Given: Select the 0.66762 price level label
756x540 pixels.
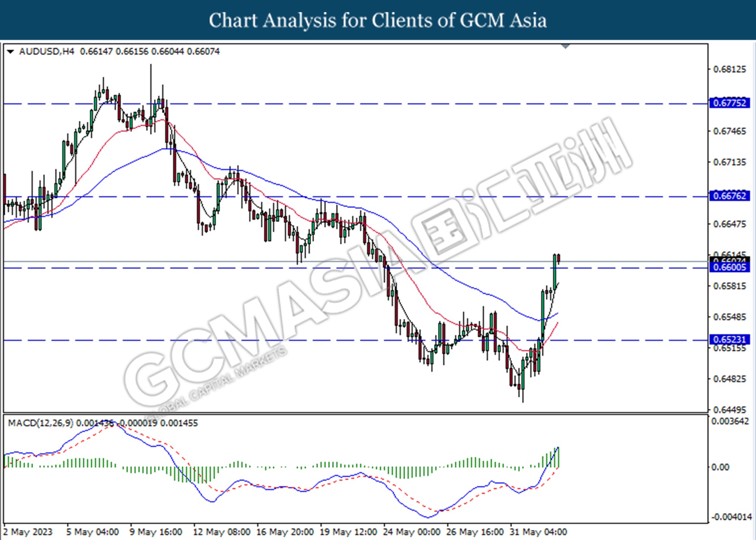Looking at the screenshot, I should 730,196.
